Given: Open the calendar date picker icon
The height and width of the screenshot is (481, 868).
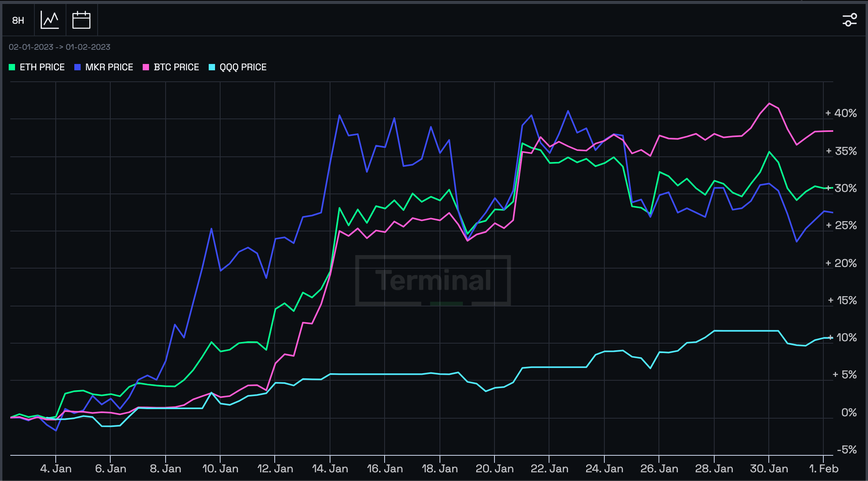Looking at the screenshot, I should pyautogui.click(x=81, y=20).
